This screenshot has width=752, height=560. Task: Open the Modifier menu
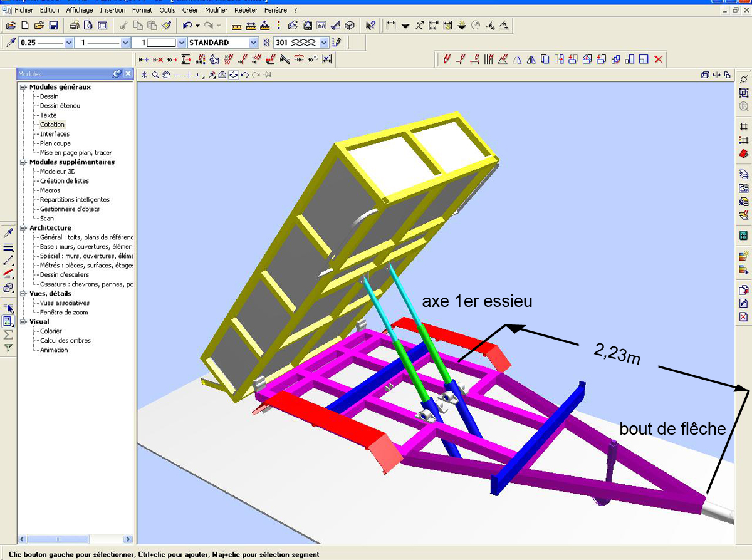[216, 10]
